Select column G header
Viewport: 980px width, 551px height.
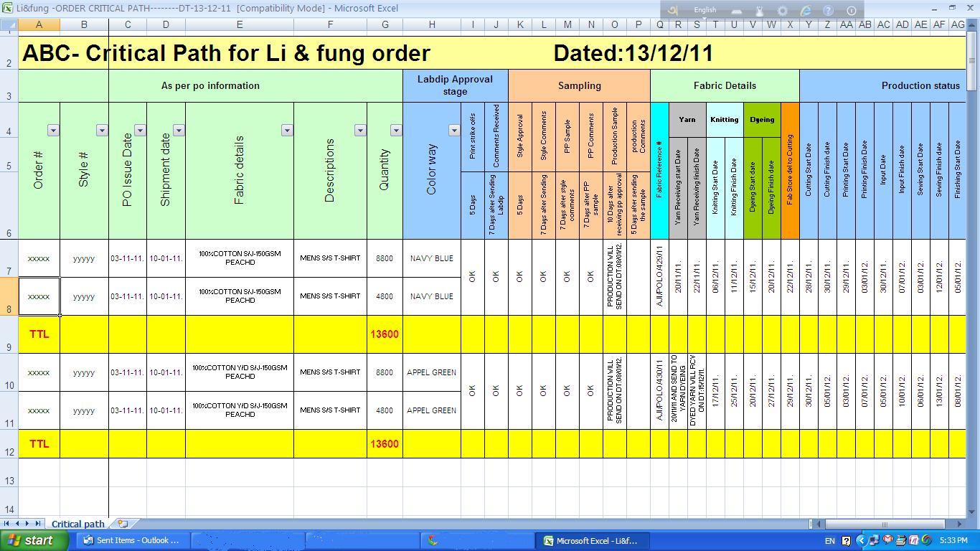385,24
